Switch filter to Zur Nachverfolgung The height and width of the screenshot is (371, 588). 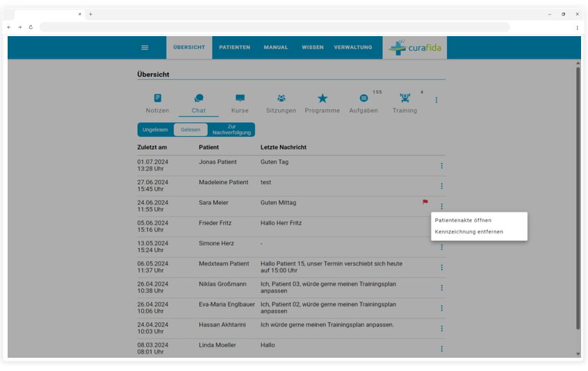tap(231, 130)
